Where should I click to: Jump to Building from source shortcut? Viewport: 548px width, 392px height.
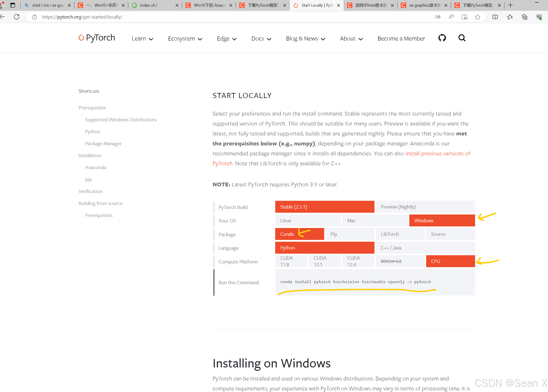click(x=100, y=203)
